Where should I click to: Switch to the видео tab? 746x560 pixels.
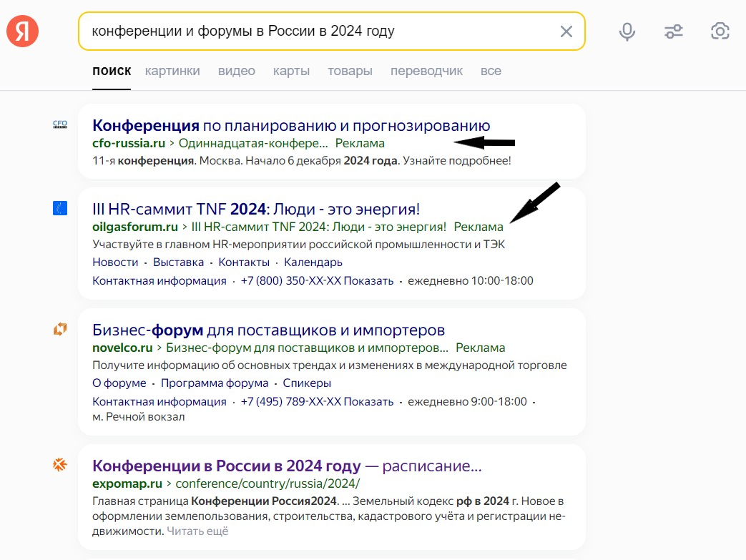pyautogui.click(x=236, y=71)
